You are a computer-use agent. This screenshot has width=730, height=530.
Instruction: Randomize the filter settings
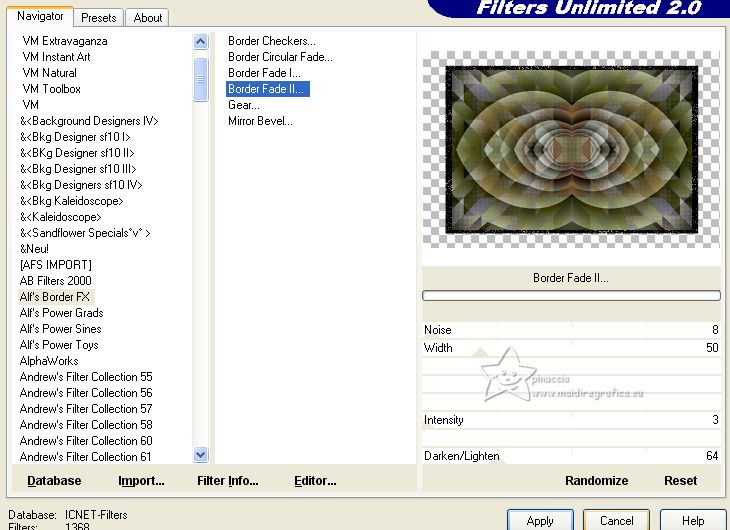(x=596, y=481)
